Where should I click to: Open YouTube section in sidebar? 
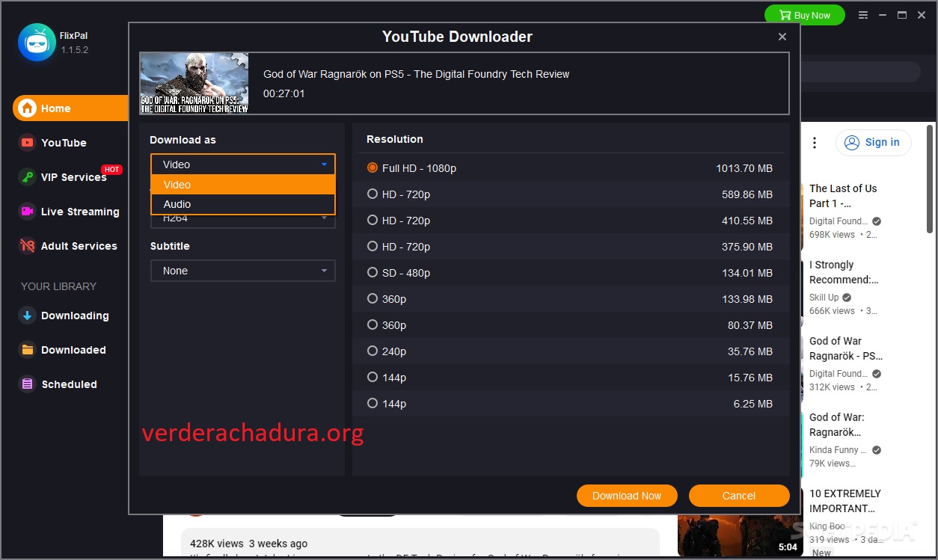click(x=64, y=143)
